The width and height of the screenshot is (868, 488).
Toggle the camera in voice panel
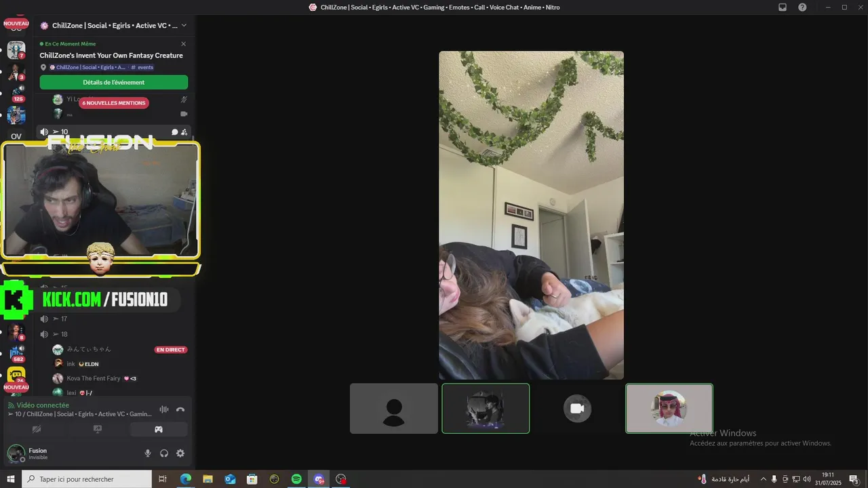coord(37,429)
